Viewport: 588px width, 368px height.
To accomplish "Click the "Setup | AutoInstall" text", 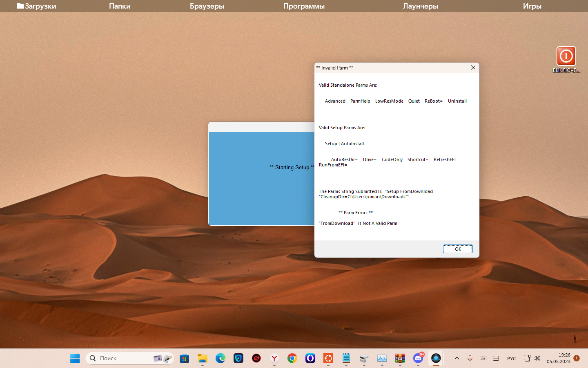I will pyautogui.click(x=344, y=144).
